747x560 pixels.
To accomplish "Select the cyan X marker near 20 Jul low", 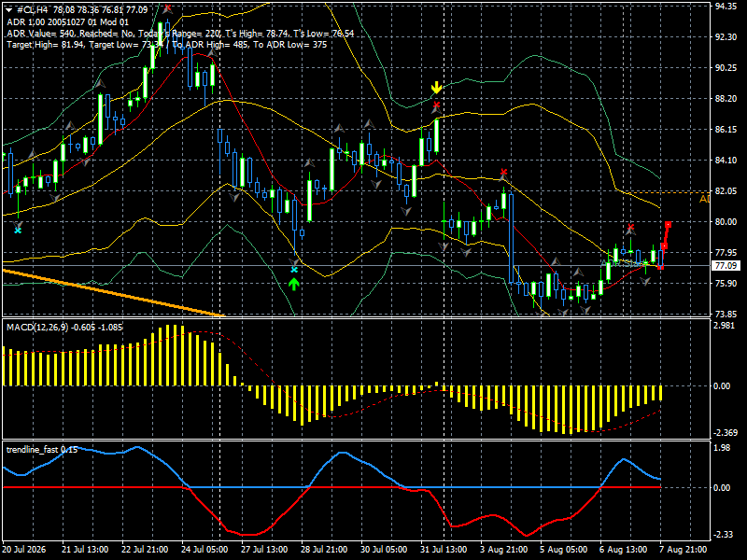I will tap(18, 231).
